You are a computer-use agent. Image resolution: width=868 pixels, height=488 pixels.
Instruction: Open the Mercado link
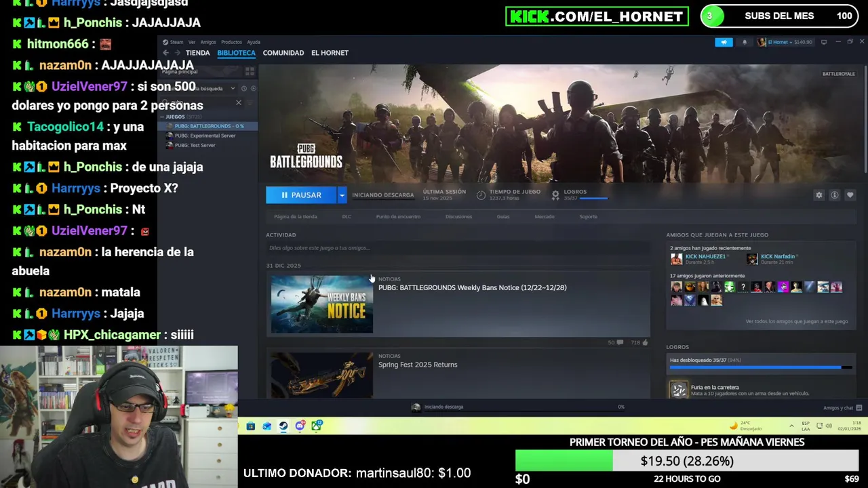545,217
